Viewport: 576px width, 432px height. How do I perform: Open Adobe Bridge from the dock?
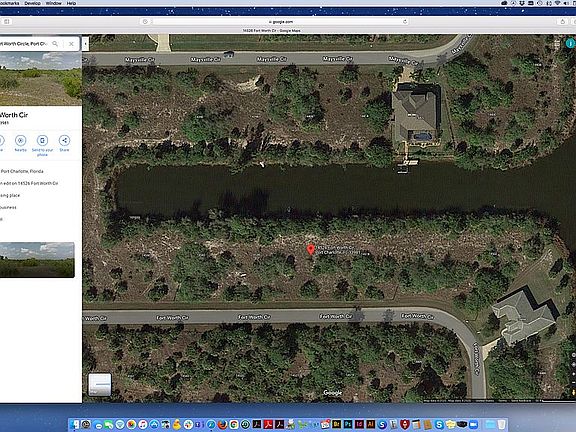coord(336,424)
